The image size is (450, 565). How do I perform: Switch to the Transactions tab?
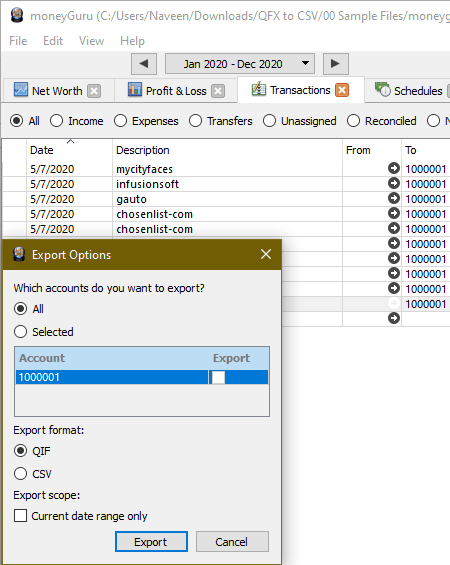click(300, 90)
